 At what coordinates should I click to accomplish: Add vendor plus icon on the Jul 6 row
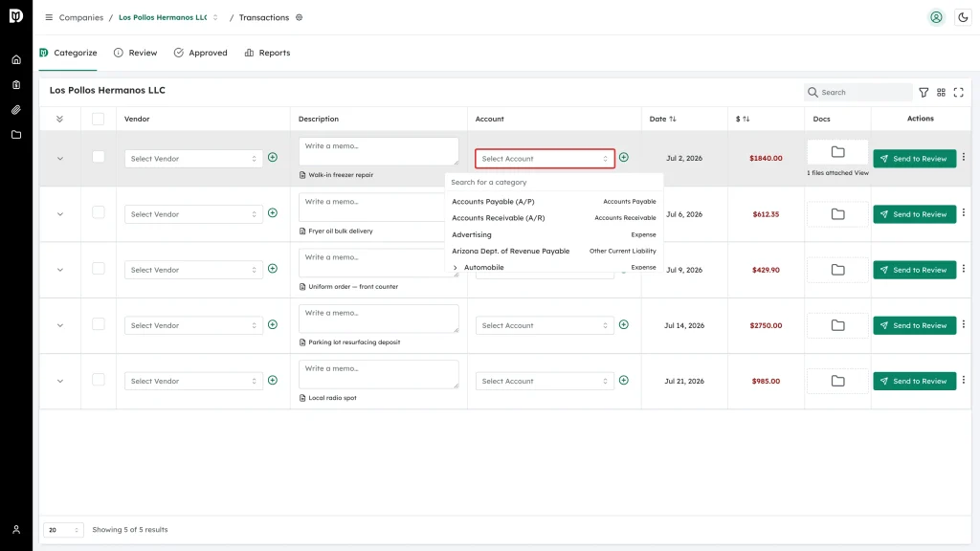click(273, 213)
